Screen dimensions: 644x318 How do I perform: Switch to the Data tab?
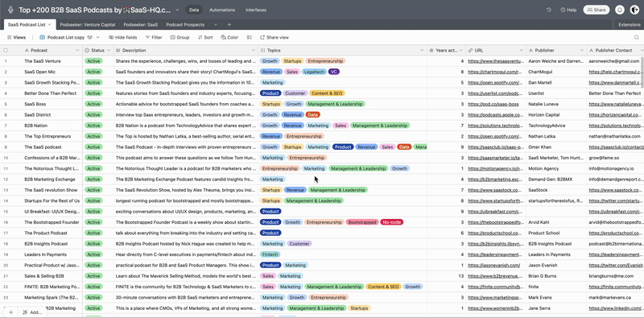click(194, 10)
